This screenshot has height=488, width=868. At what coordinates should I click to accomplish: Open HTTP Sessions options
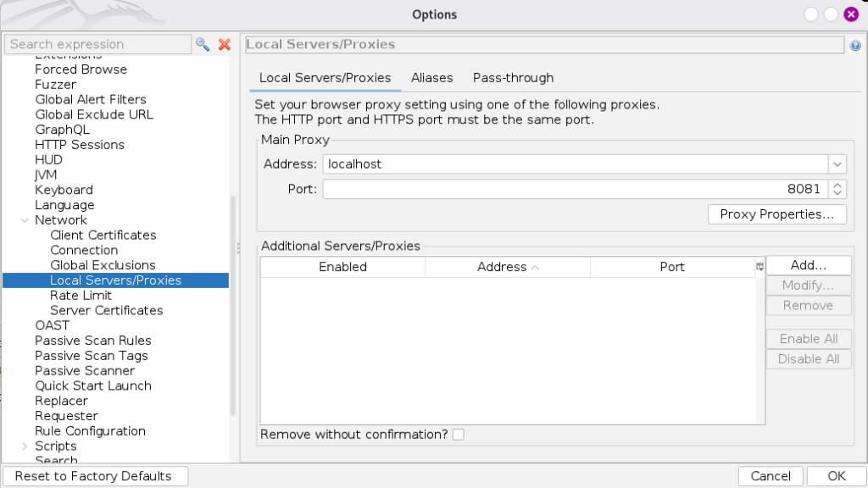80,145
